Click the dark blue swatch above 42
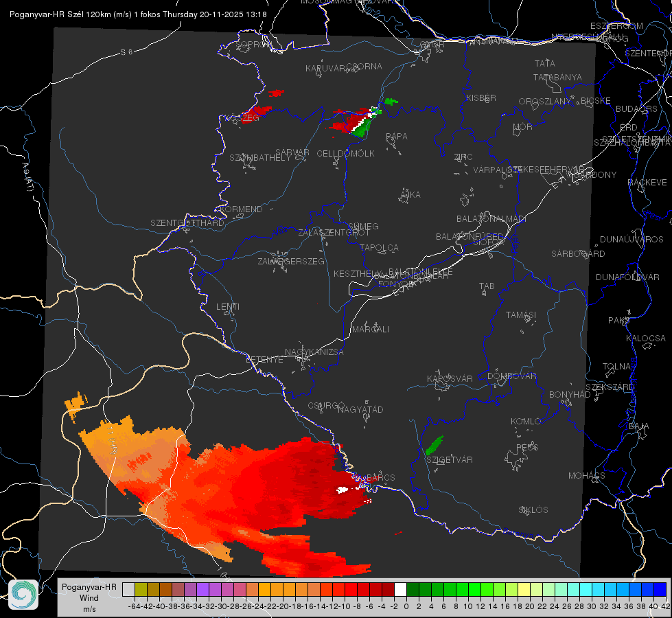 [x=660, y=589]
